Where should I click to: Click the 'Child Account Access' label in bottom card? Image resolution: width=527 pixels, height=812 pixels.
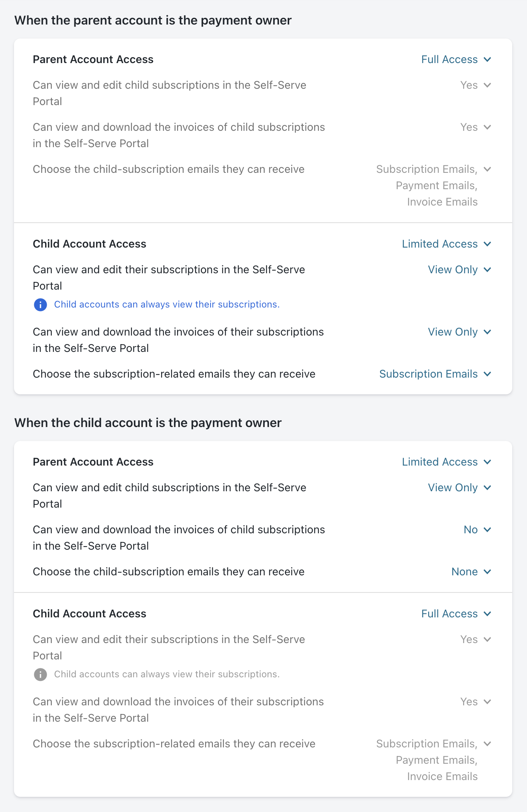tap(90, 614)
